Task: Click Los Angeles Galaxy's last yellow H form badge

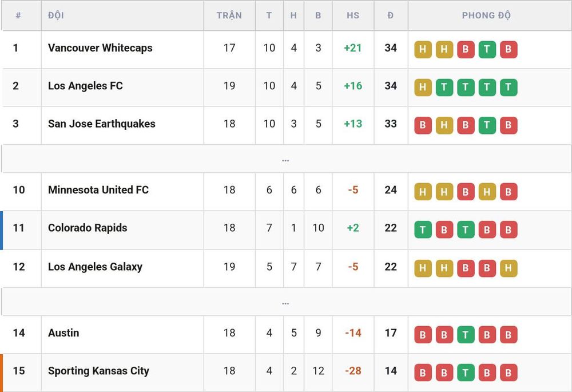Action: pos(509,268)
